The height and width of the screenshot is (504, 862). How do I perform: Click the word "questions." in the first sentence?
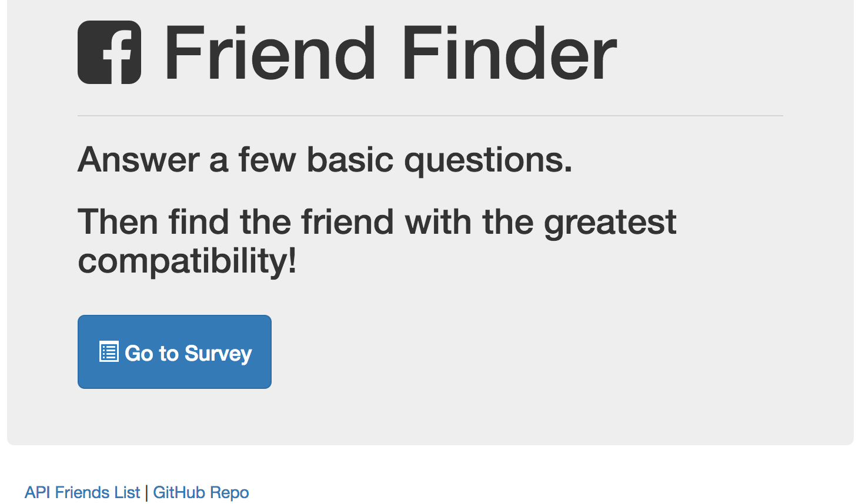pyautogui.click(x=488, y=160)
